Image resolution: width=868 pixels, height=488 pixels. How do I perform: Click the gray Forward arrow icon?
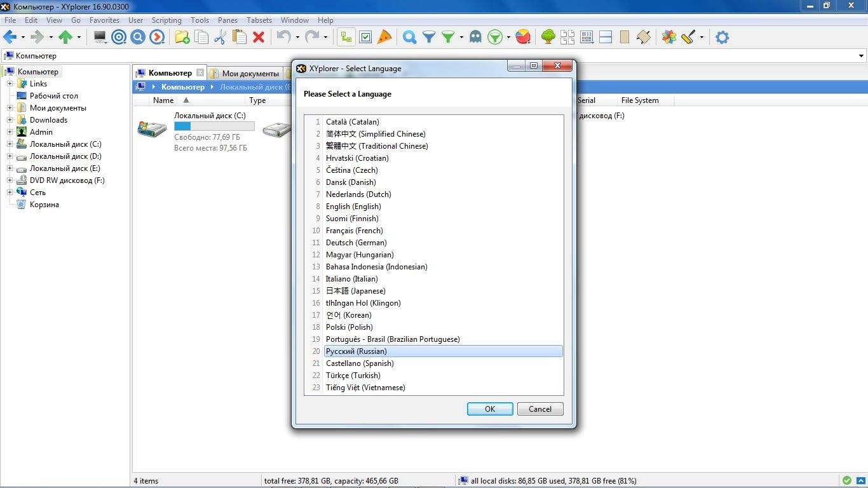[x=37, y=37]
